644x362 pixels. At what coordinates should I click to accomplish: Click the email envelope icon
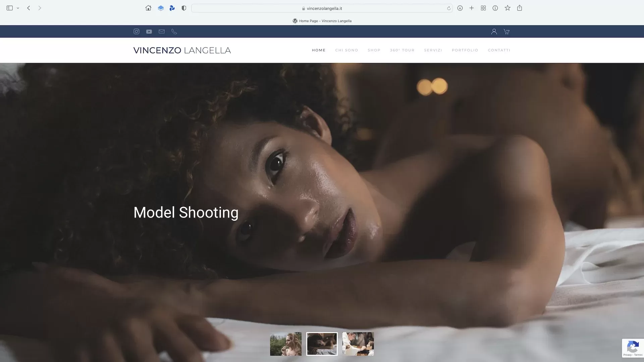(x=162, y=32)
